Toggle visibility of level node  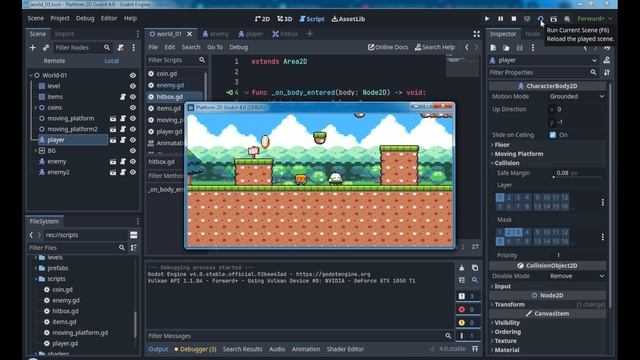pyautogui.click(x=133, y=86)
